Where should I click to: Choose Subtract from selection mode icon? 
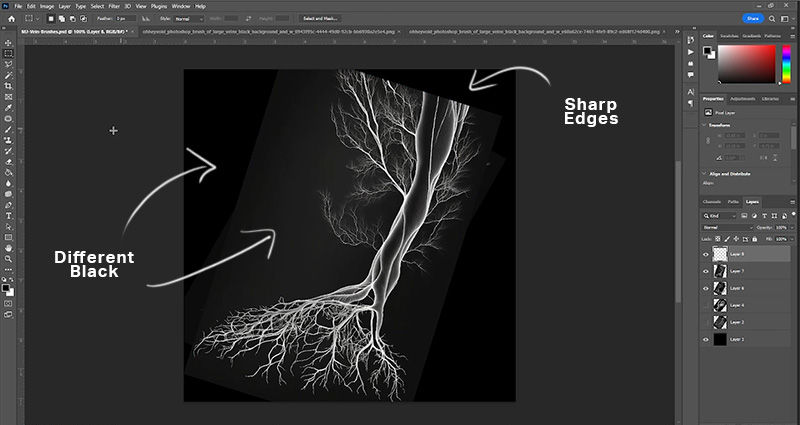tap(72, 18)
